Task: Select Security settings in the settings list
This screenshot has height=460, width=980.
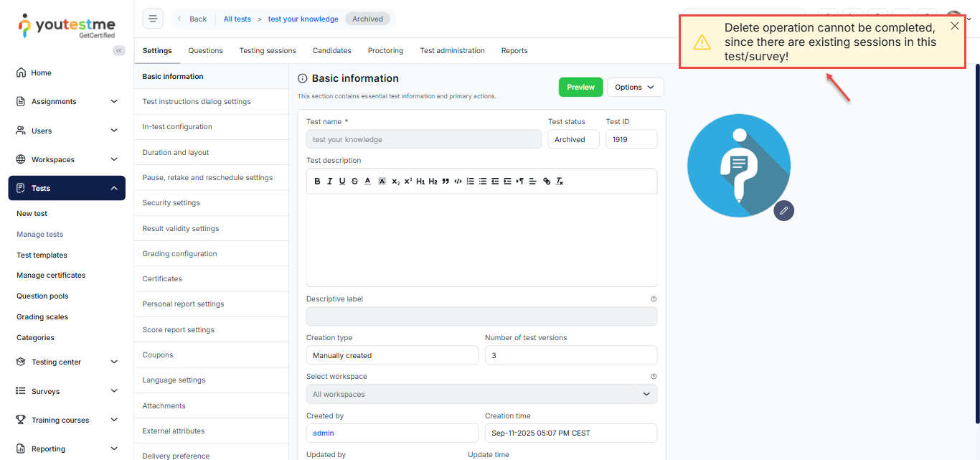Action: 171,203
